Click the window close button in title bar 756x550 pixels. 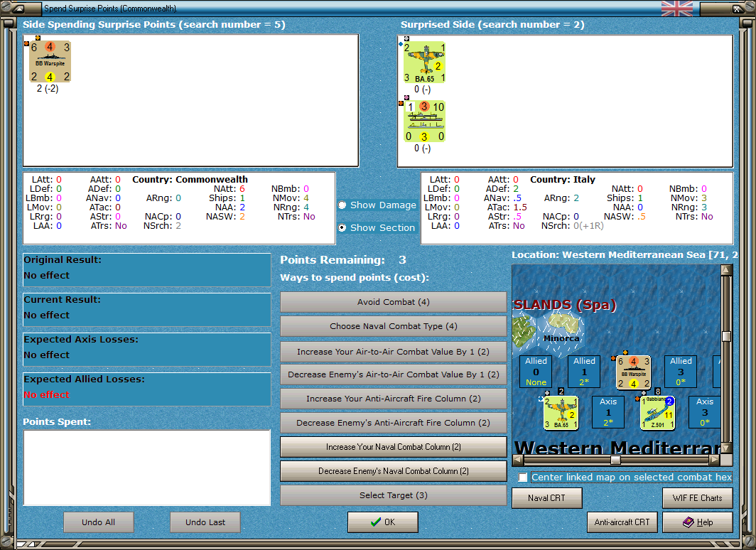(738, 9)
